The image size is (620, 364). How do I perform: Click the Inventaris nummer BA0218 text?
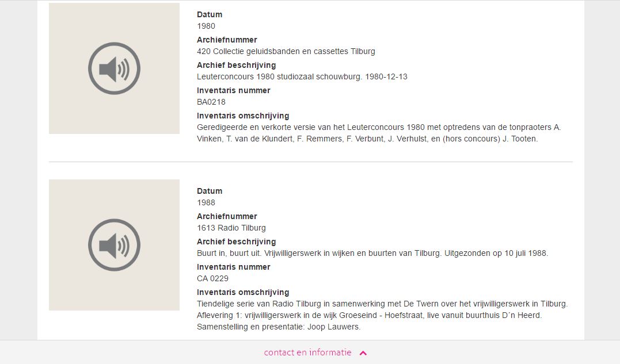click(210, 102)
